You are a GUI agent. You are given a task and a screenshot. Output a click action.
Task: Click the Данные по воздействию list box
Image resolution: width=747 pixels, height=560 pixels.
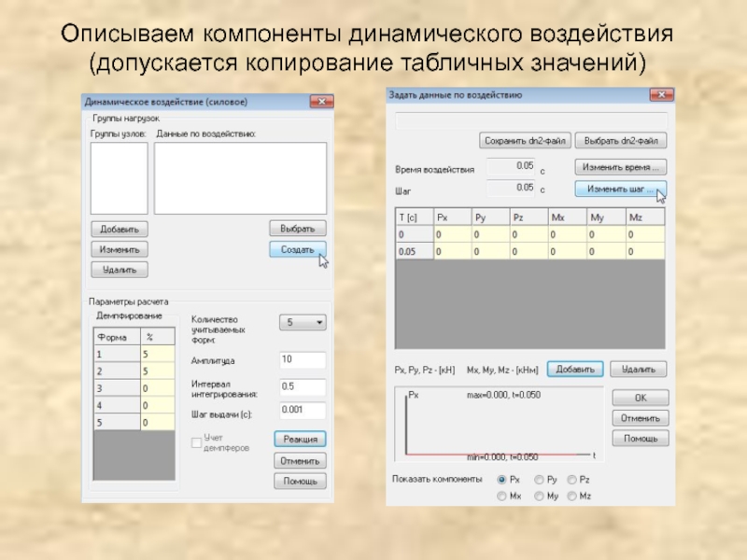[x=241, y=178]
